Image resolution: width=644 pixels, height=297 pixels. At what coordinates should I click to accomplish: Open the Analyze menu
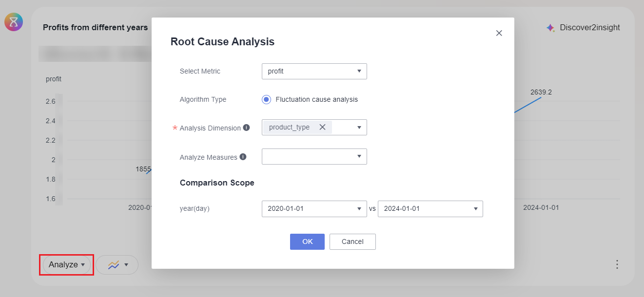coord(66,265)
